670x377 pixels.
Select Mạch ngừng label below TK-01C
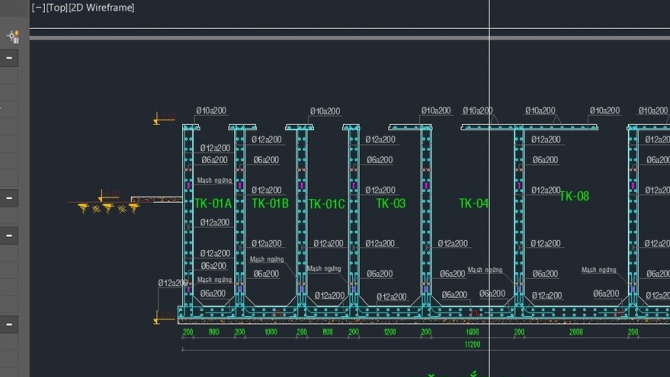coord(324,269)
